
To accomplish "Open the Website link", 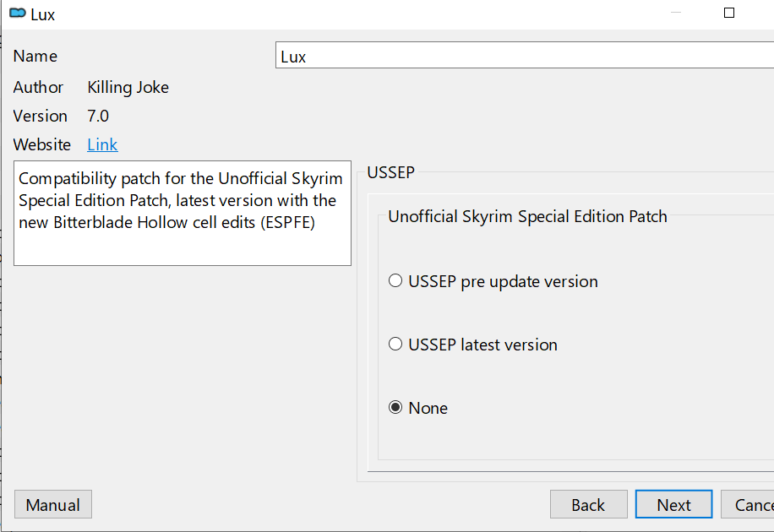I will (x=102, y=144).
